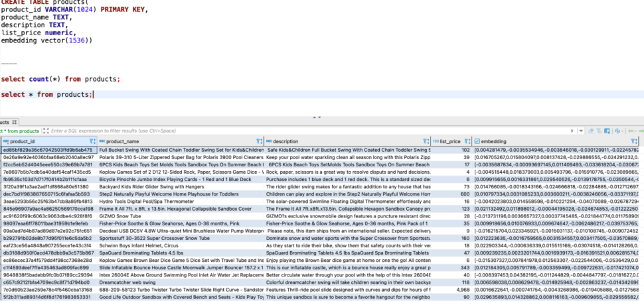
Task: Click the '* from products' query label
Action: [x=20, y=131]
